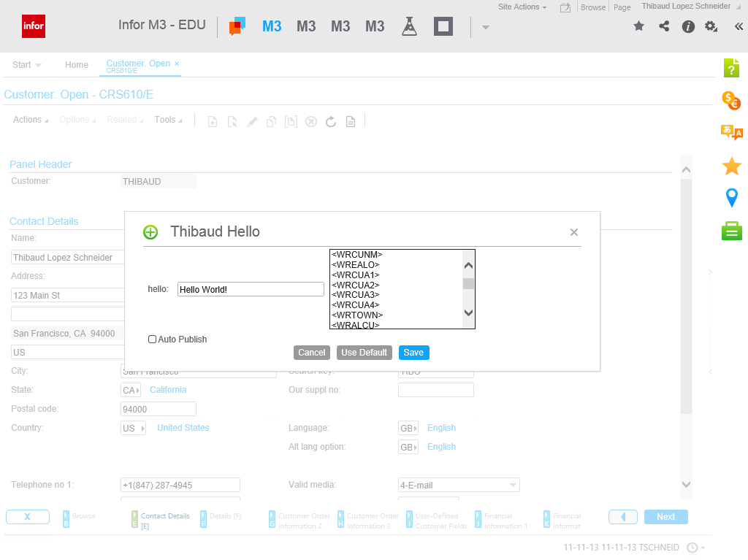Click the share icon in top bar
Screen dimensions: 748x560
663,26
